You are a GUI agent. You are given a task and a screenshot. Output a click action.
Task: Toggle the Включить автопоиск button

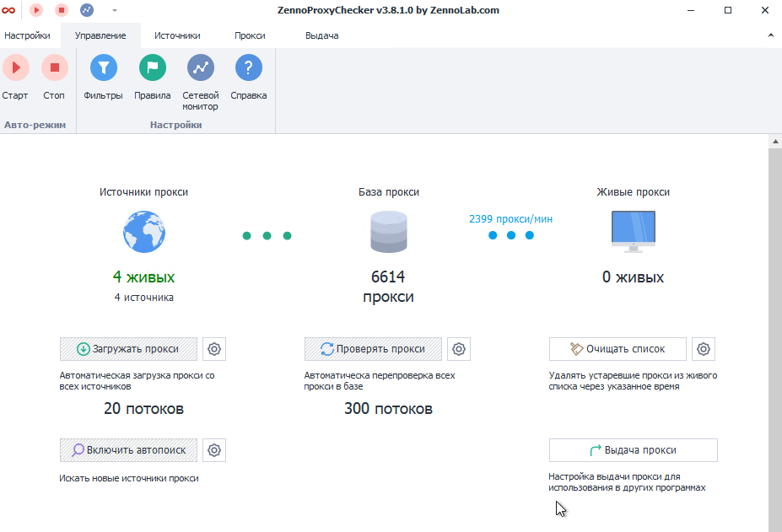click(x=129, y=450)
